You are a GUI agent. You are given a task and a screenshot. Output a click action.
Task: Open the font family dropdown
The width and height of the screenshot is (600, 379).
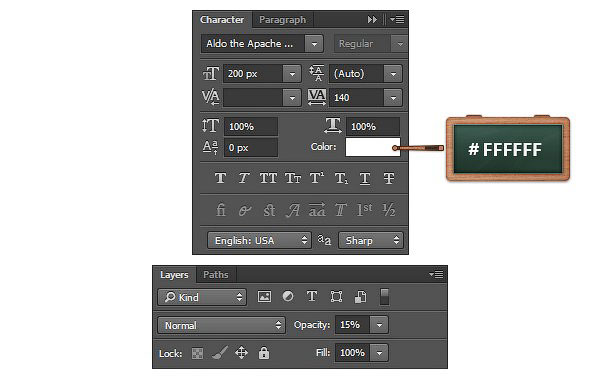click(314, 44)
